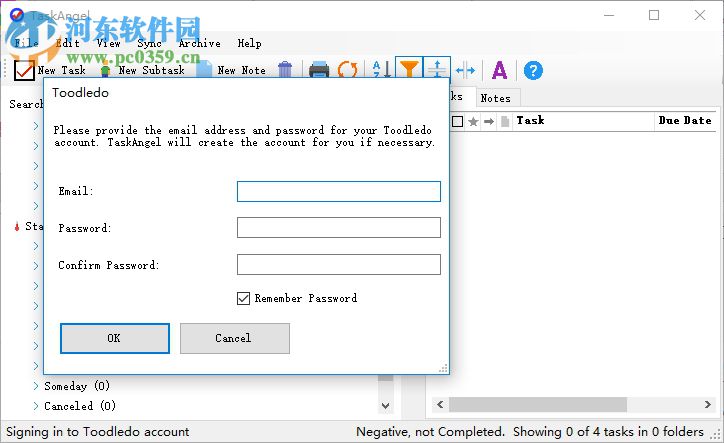Viewport: 724px width, 443px height.
Task: Click the Toodledo dialog resize grip
Action: coord(443,368)
